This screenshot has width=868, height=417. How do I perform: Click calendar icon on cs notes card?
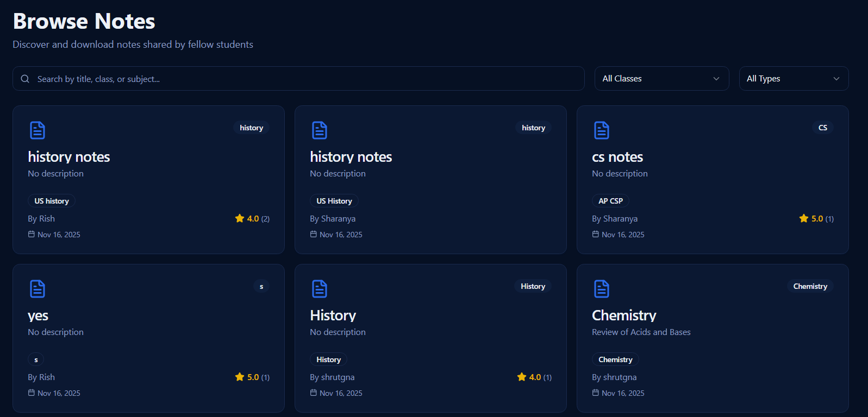(595, 234)
